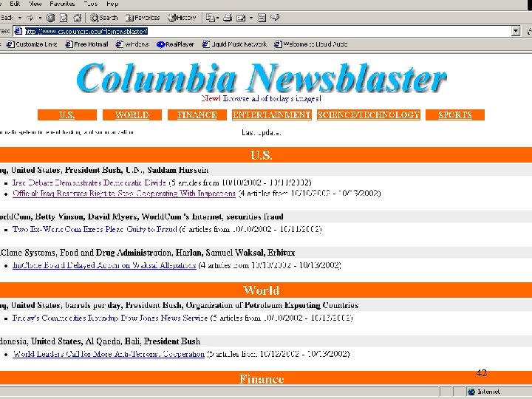Jump to the WORLD section button

click(132, 115)
